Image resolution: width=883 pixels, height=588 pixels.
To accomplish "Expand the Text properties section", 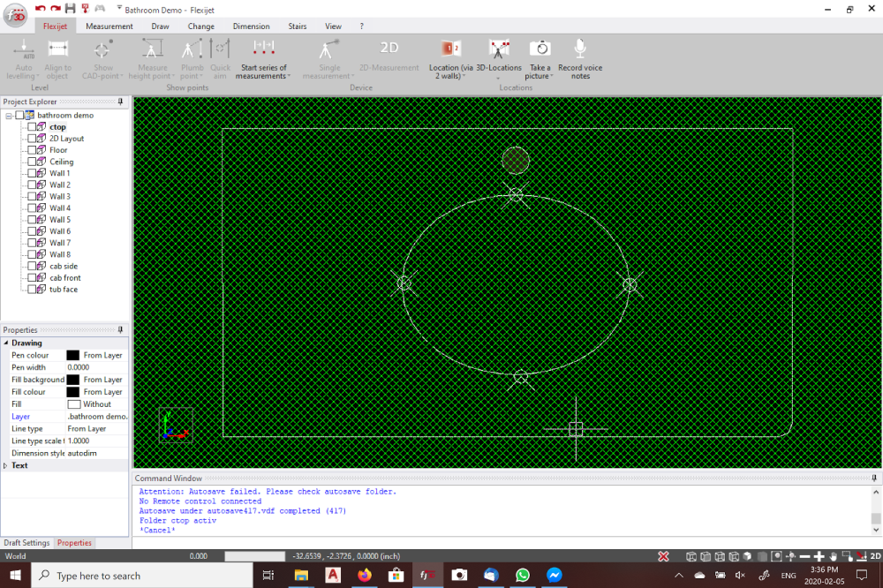I will pyautogui.click(x=5, y=466).
